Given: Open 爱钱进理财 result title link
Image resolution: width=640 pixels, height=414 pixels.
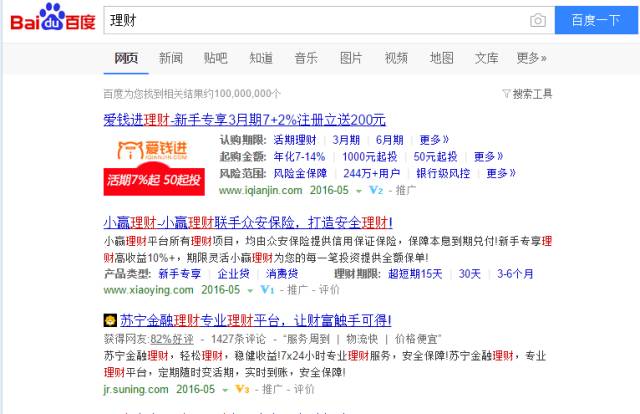Looking at the screenshot, I should click(x=244, y=120).
